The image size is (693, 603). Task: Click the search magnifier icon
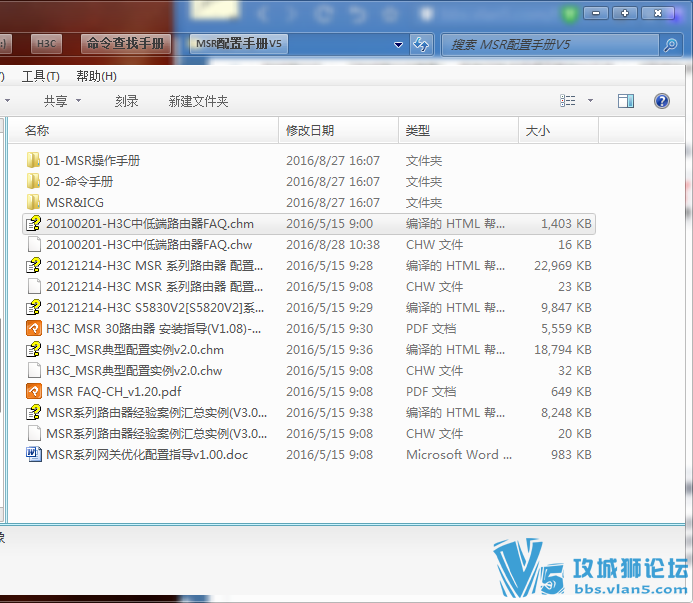click(670, 45)
